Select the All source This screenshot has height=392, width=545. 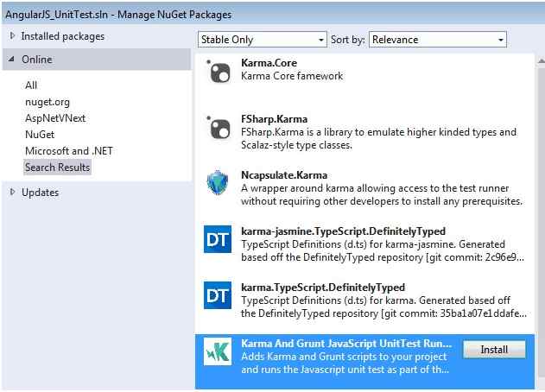click(x=31, y=85)
